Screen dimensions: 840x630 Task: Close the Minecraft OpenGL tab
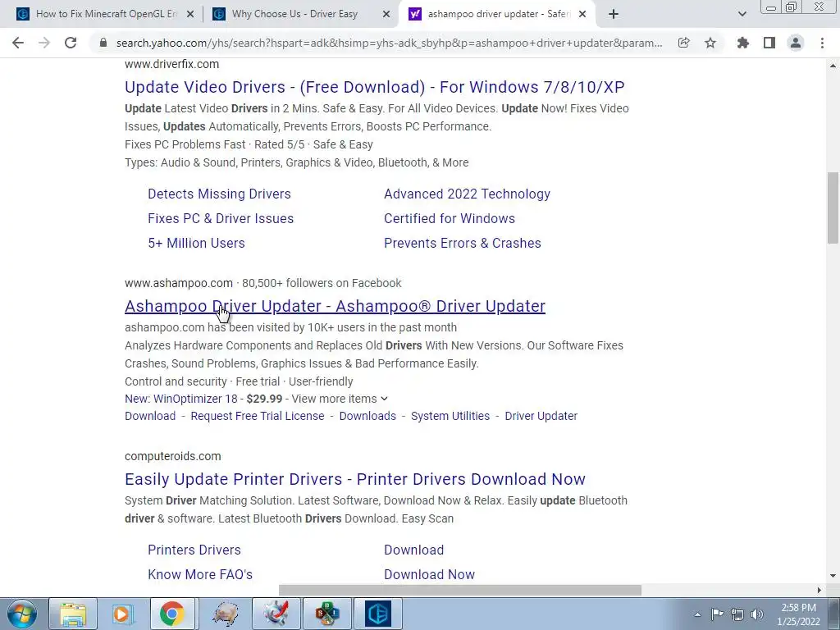[189, 15]
